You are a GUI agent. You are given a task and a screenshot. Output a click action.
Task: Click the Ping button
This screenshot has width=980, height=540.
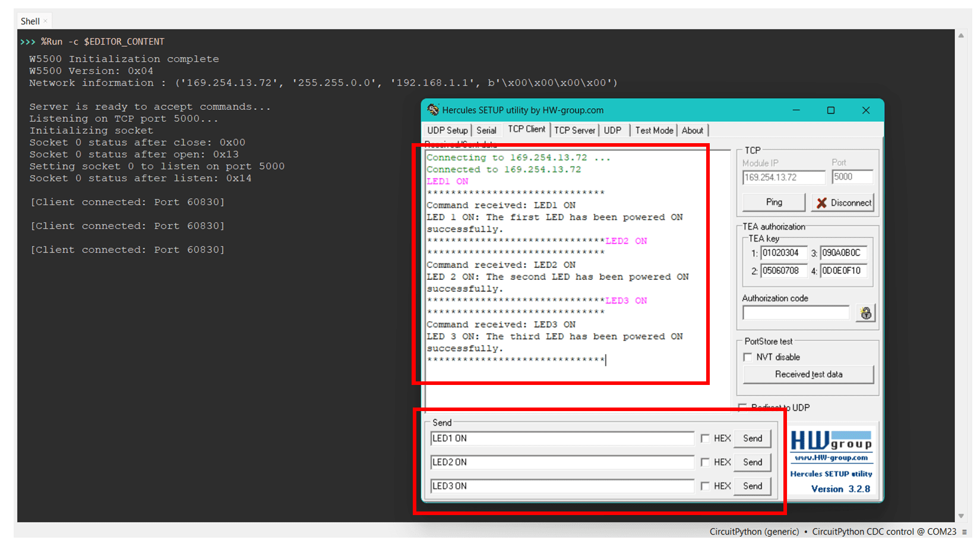(773, 203)
